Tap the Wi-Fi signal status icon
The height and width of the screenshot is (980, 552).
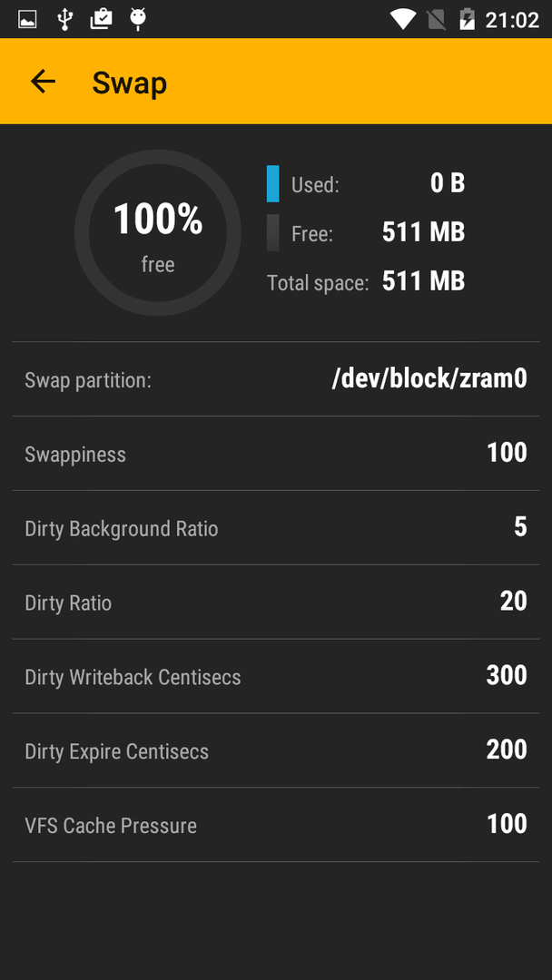[403, 19]
